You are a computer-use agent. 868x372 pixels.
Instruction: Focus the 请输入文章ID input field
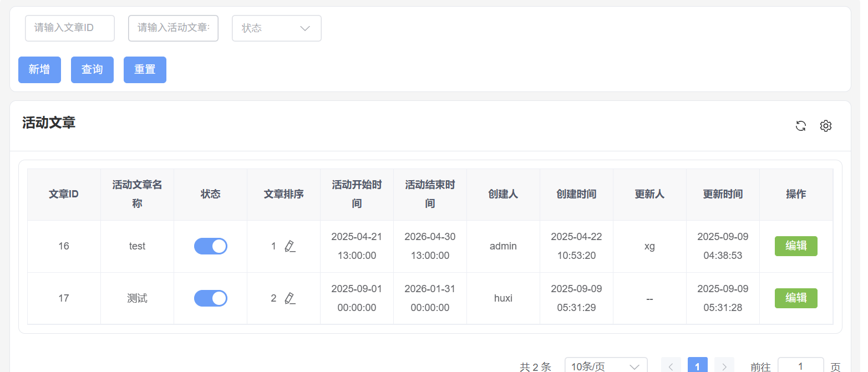coord(70,28)
